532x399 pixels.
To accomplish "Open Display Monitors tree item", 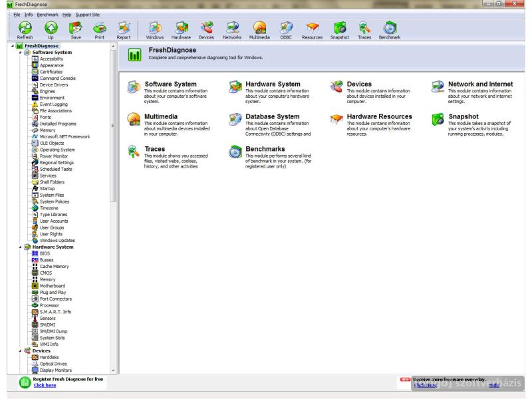I will tap(56, 370).
